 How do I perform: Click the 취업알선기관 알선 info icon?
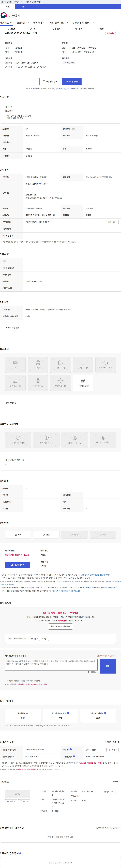pos(68,713)
